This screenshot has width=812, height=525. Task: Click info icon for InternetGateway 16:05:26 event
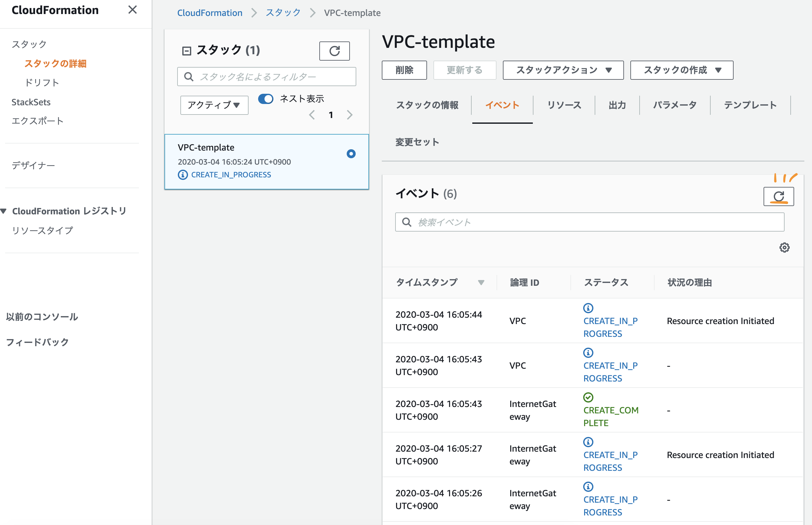[x=588, y=487]
